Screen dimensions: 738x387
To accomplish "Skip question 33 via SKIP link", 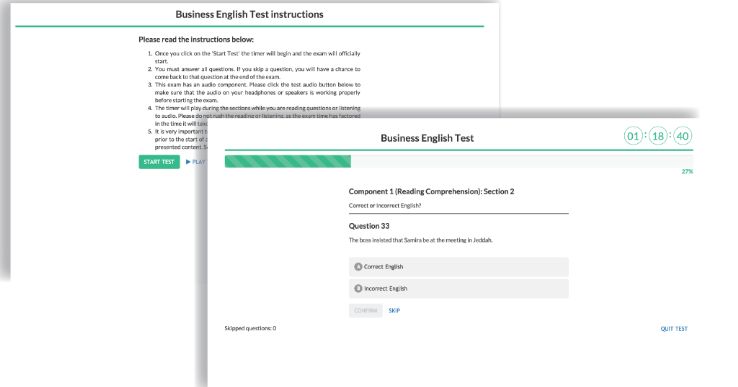I will pyautogui.click(x=394, y=311).
